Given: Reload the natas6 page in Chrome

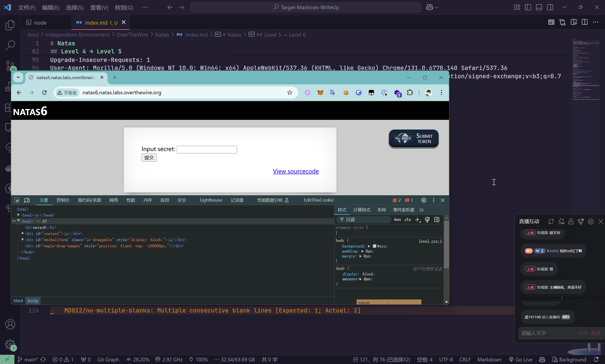Looking at the screenshot, I should 44,92.
